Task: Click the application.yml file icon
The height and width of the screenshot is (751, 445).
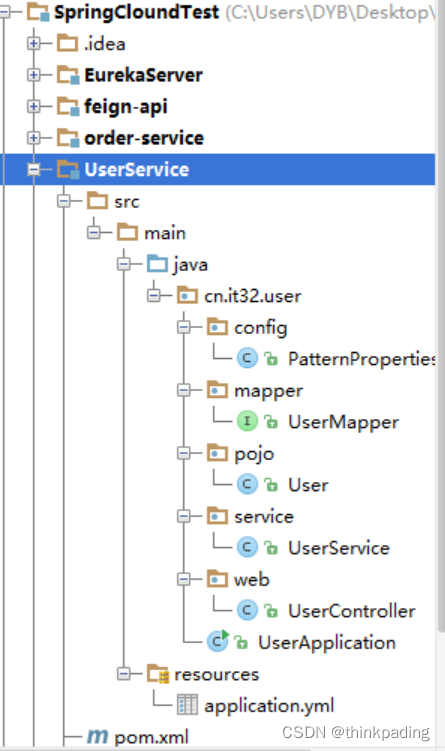Action: tap(187, 705)
